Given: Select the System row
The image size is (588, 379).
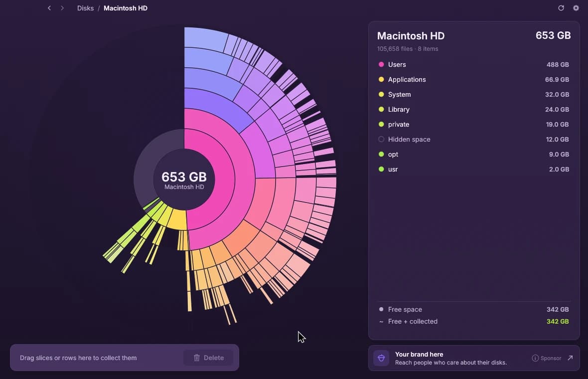Looking at the screenshot, I should click(473, 95).
